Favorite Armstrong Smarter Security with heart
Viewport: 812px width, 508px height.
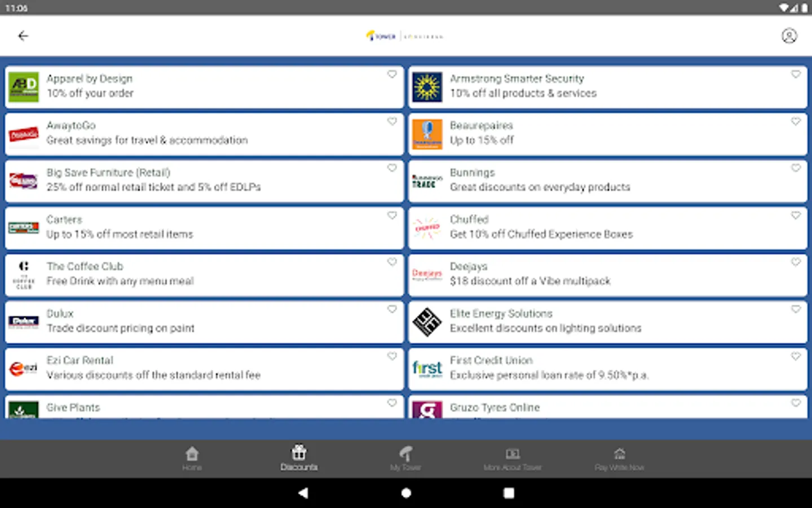point(796,75)
